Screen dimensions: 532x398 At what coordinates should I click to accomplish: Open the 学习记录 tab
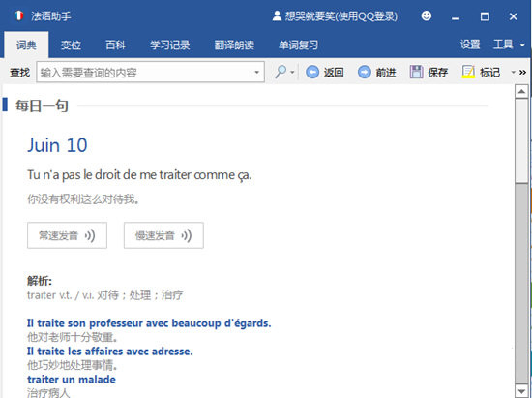[169, 45]
